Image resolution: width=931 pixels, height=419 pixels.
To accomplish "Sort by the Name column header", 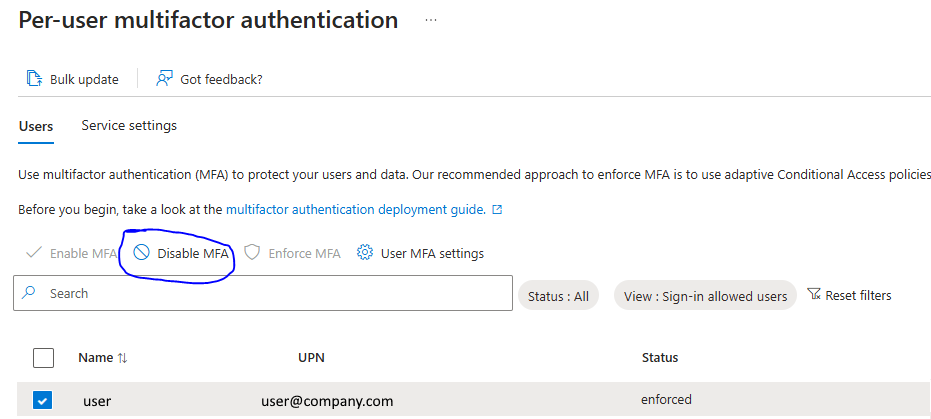I will click(x=103, y=358).
